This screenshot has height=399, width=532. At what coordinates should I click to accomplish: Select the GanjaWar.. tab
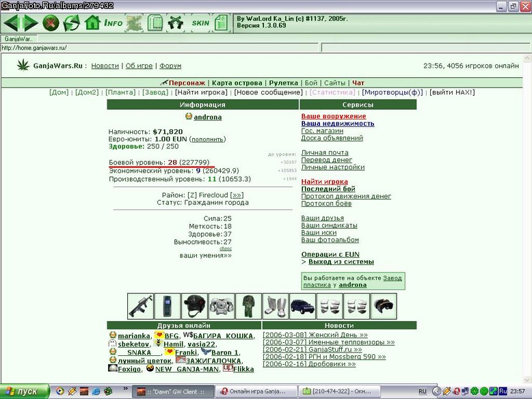[18, 39]
